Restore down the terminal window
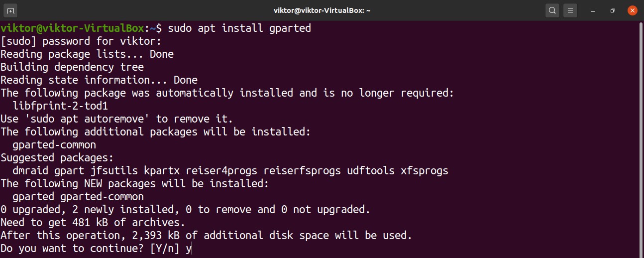The image size is (644, 258). [612, 10]
